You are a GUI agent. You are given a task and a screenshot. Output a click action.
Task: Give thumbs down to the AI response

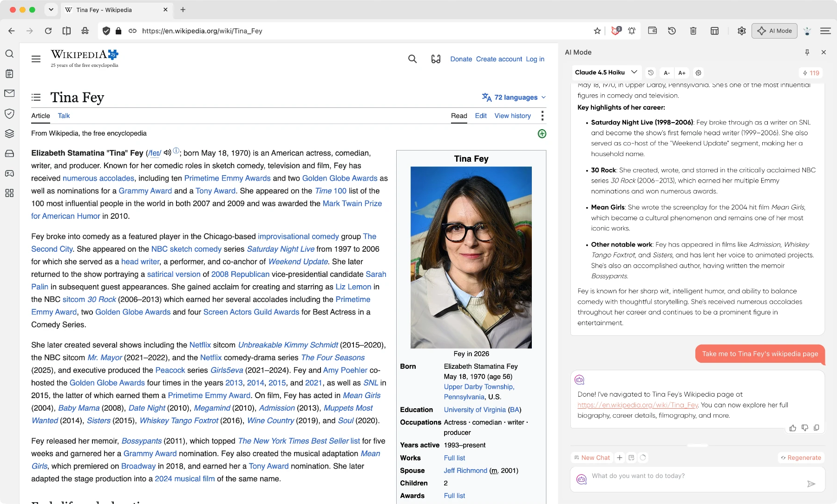click(804, 428)
